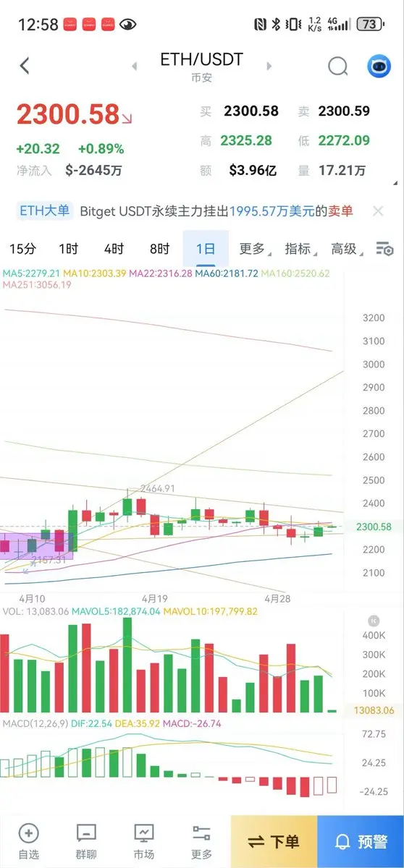Viewport: 404px width, 868px height.
Task: Tap the 下单 place order button
Action: 274,842
